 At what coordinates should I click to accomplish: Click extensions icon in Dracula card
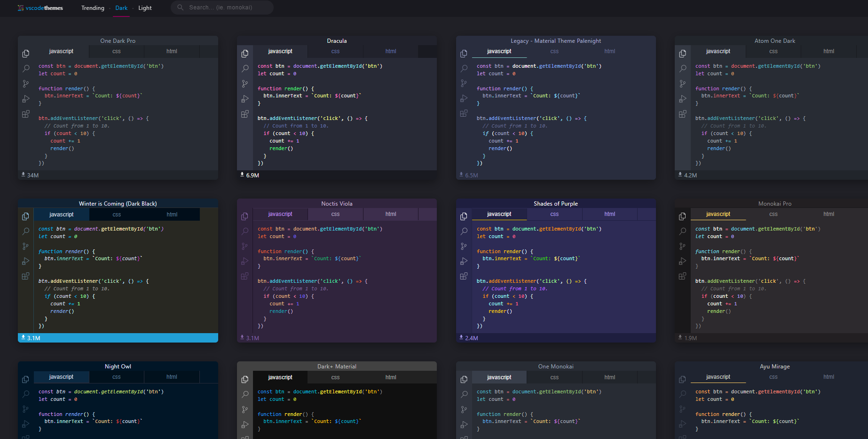pyautogui.click(x=245, y=114)
